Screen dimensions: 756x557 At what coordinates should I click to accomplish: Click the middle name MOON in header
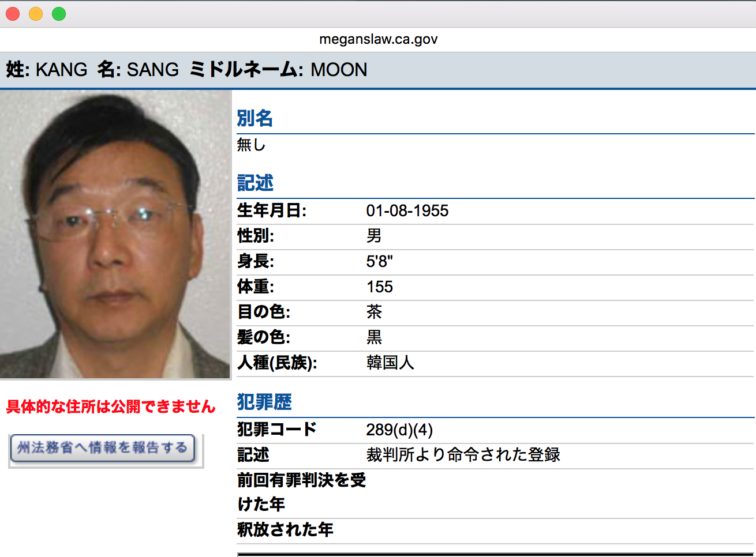tap(339, 70)
